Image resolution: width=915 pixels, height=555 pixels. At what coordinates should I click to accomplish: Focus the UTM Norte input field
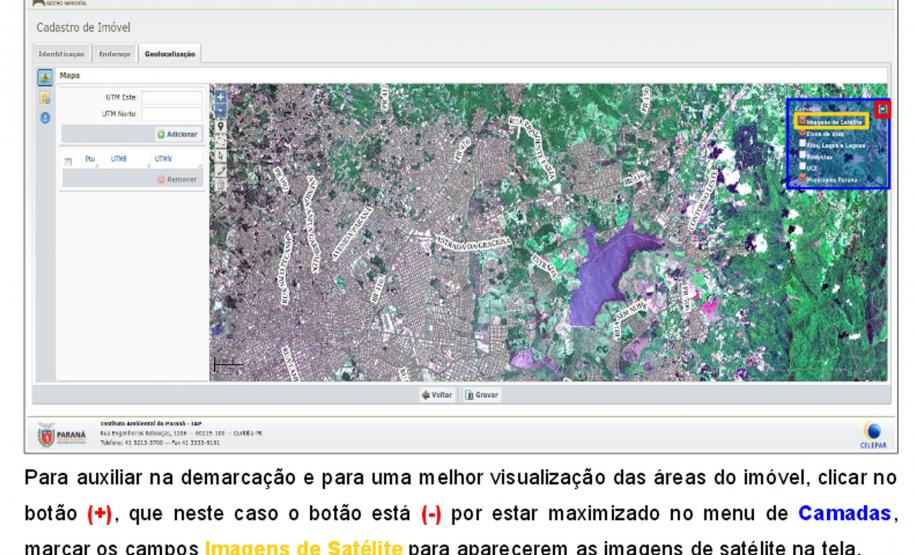[172, 114]
